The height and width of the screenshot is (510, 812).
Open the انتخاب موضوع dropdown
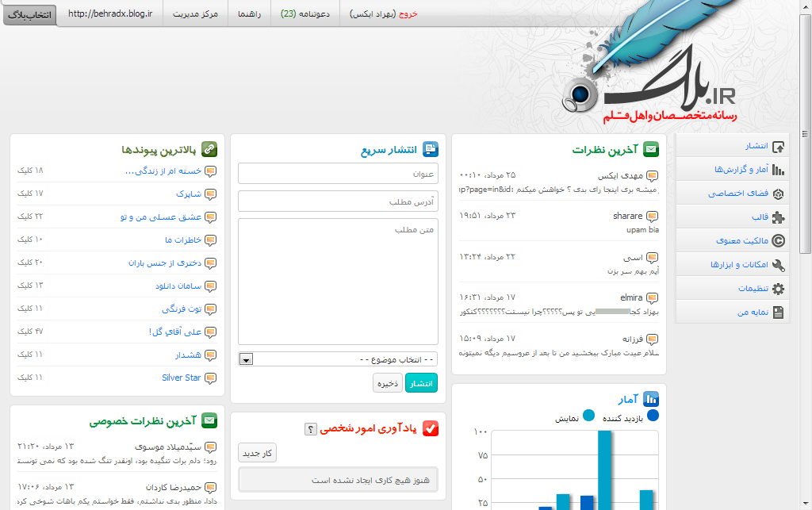click(x=338, y=359)
